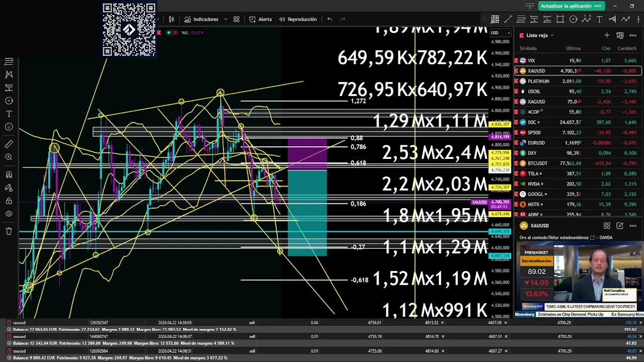Select order 126392547 row

coord(322,322)
